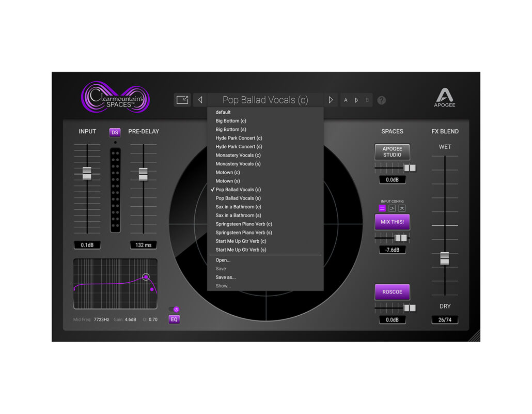This screenshot has width=532, height=414.
Task: Choose Start Me Up Gtr Verb (s)
Action: click(x=265, y=250)
